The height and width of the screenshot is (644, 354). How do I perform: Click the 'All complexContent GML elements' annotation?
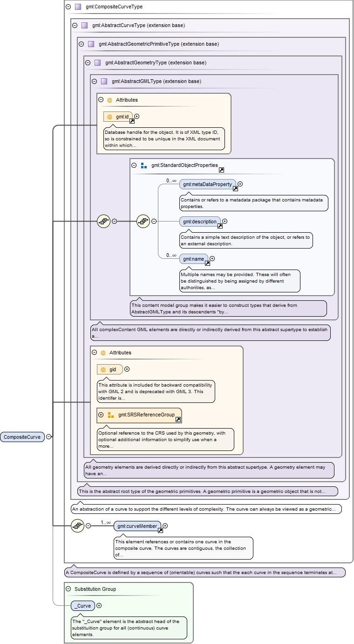210,332
